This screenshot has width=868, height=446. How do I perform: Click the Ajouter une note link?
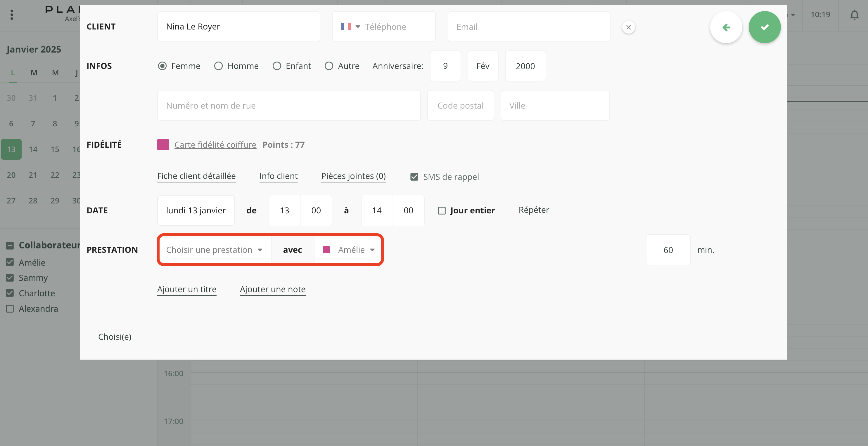coord(272,289)
